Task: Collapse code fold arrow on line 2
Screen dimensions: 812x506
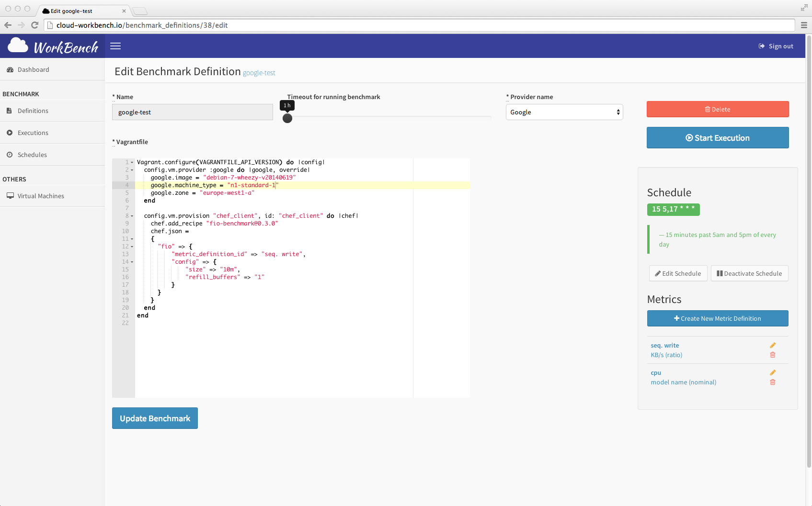Action: pos(132,170)
